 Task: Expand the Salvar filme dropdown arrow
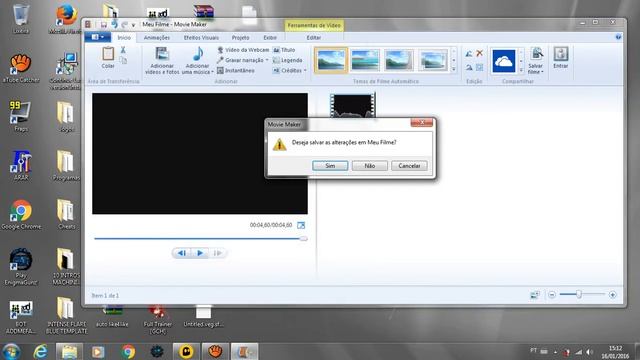click(542, 72)
